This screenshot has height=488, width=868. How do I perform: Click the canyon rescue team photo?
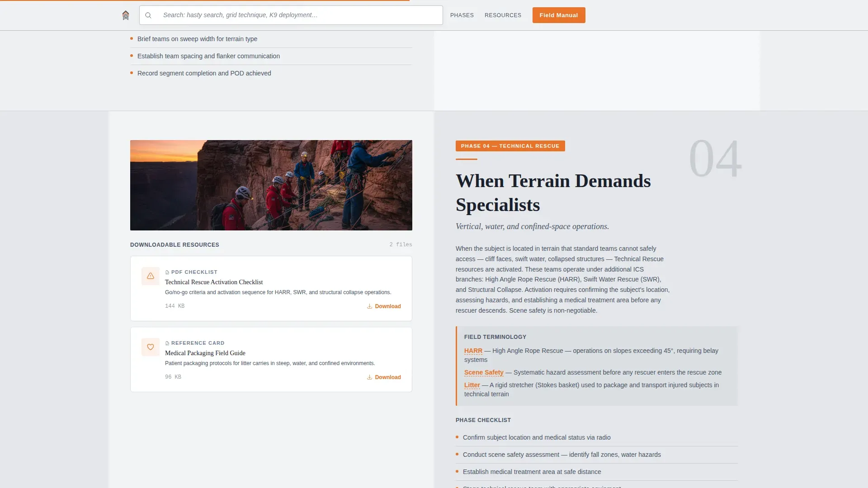coord(271,185)
